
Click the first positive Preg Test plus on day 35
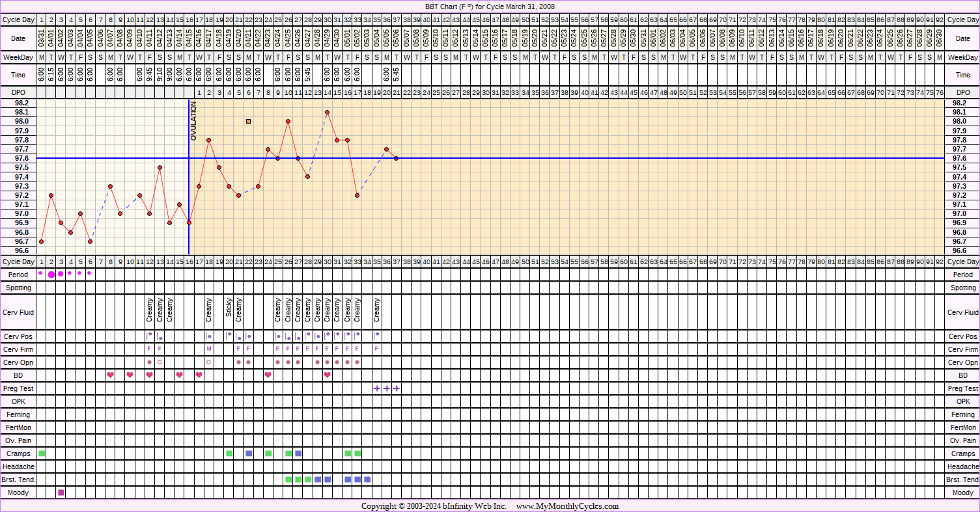coord(376,388)
